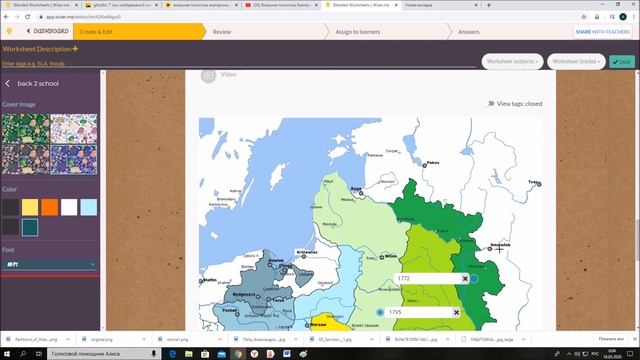640x360 pixels.
Task: Toggle the View tags: closed switch
Action: [x=491, y=104]
